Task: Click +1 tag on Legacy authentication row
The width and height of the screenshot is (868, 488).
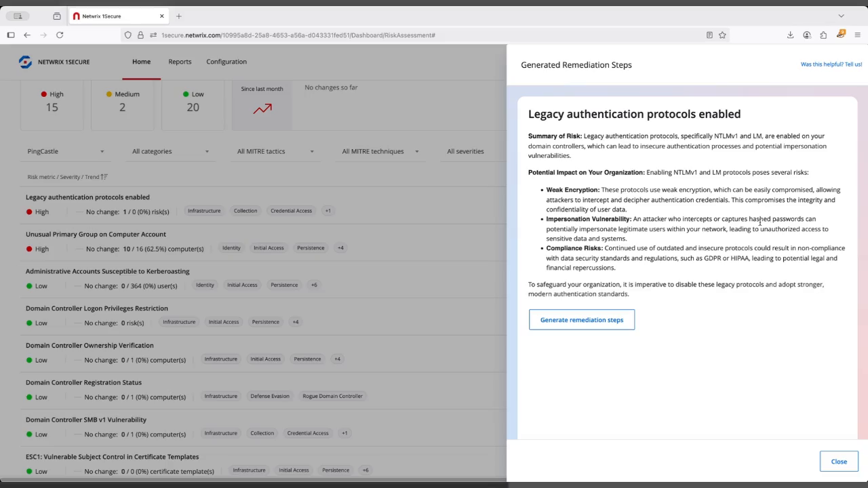Action: click(328, 211)
